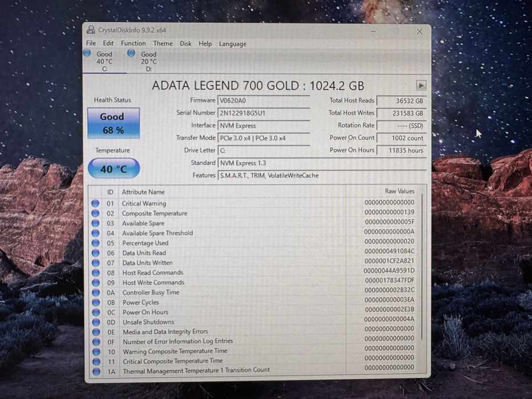Click the status icon for Error Information Log Entries
The width and height of the screenshot is (532, 399).
(x=96, y=341)
